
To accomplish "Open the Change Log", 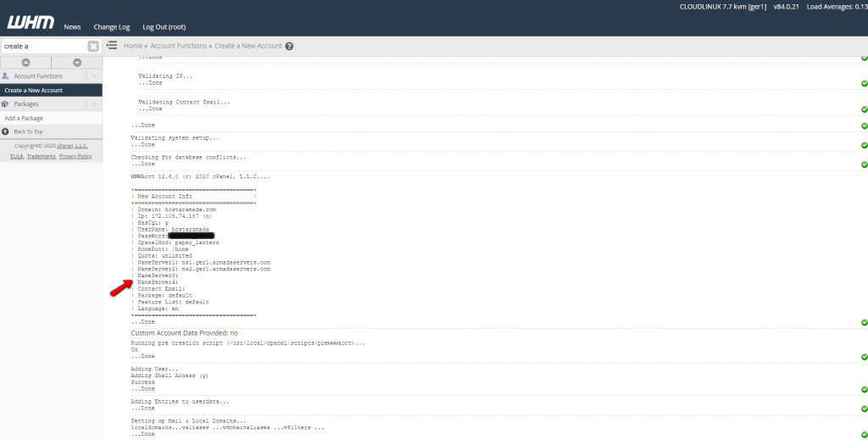I will pos(112,26).
